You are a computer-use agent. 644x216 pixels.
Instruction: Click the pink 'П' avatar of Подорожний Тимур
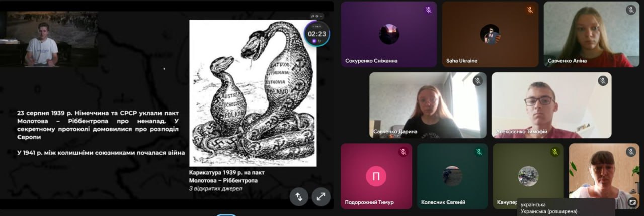(376, 176)
